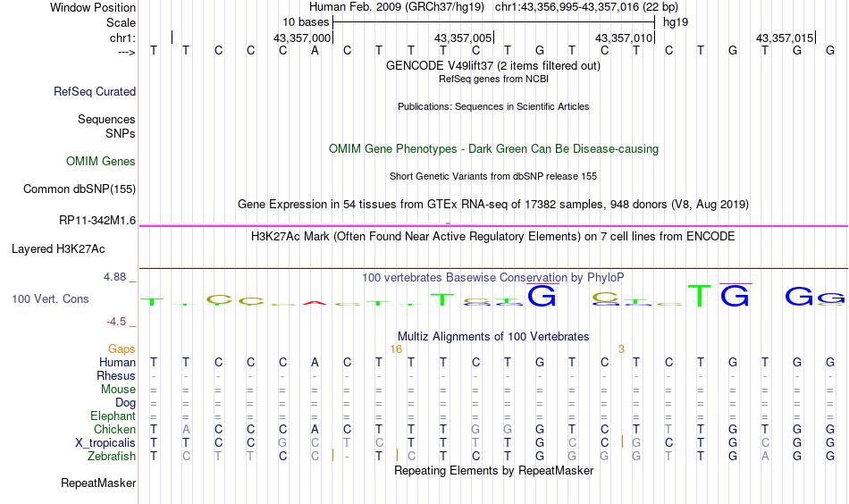This screenshot has width=849, height=504.
Task: Click the hg19 label beside the scale bar
Action: click(676, 22)
